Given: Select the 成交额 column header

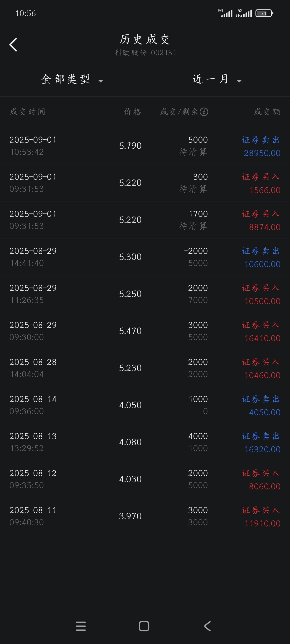Looking at the screenshot, I should 267,112.
